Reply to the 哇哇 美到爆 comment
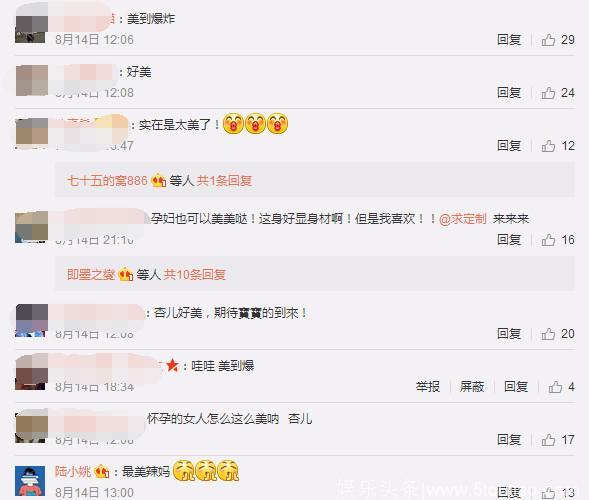 [x=516, y=387]
